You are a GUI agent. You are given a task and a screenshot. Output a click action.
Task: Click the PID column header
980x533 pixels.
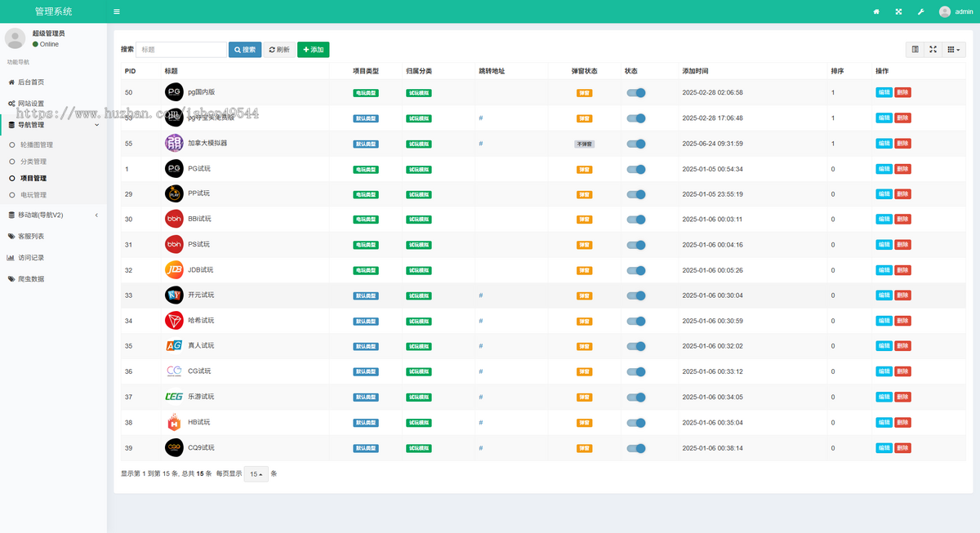131,71
